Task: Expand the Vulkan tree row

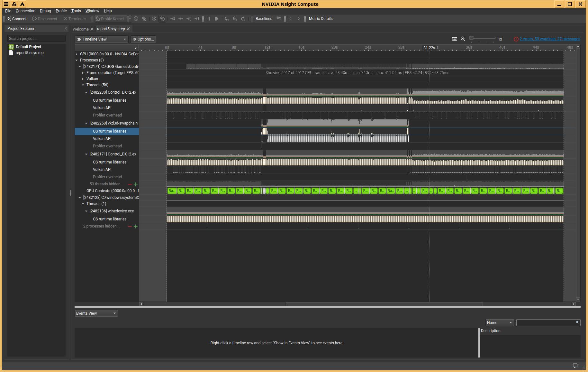Action: pyautogui.click(x=83, y=79)
